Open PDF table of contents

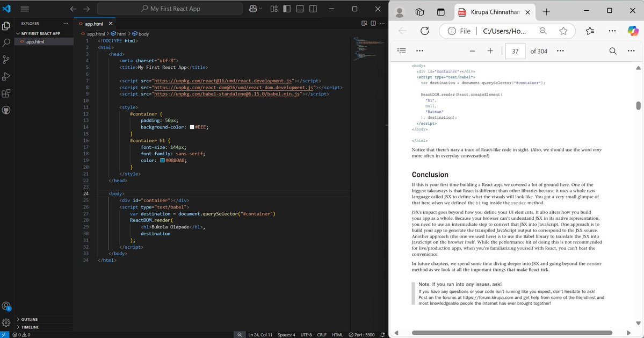[x=402, y=51]
